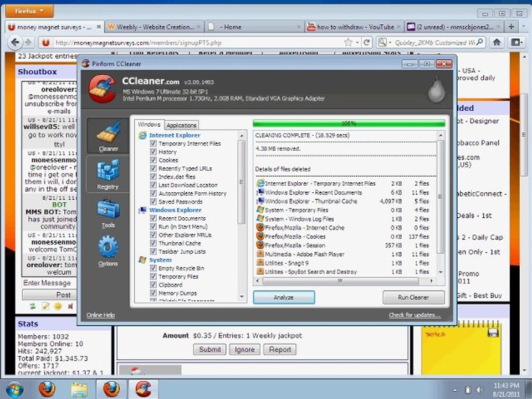532x399 pixels.
Task: Open a new Firefox tab
Action: (511, 27)
